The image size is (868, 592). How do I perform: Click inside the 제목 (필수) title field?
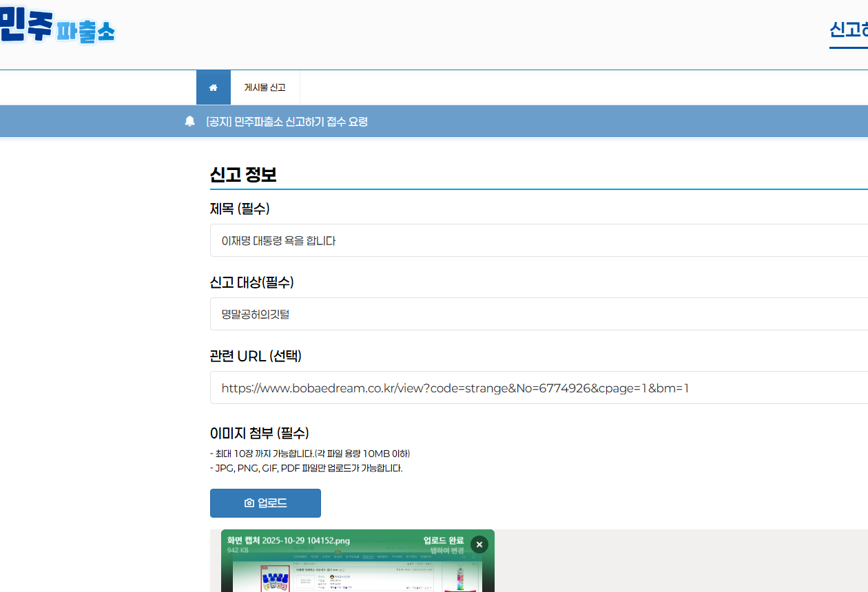point(413,240)
